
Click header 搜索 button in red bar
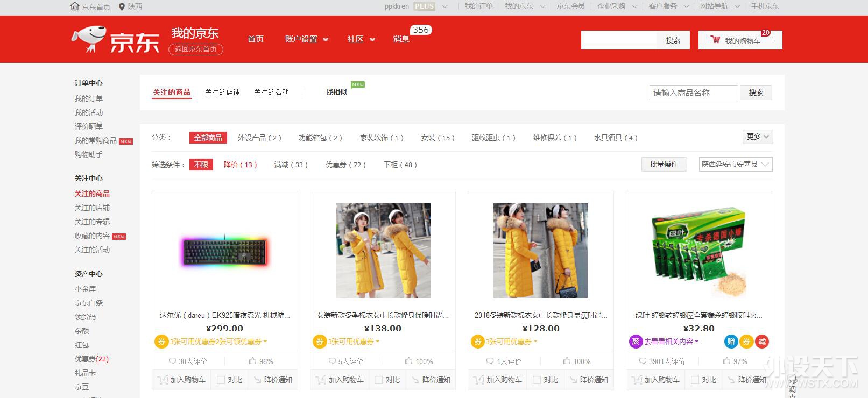[x=673, y=40]
